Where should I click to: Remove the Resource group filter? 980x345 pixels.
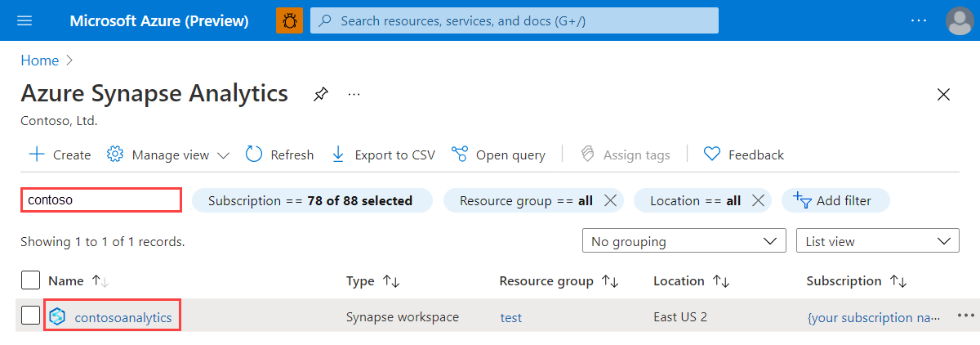[609, 201]
